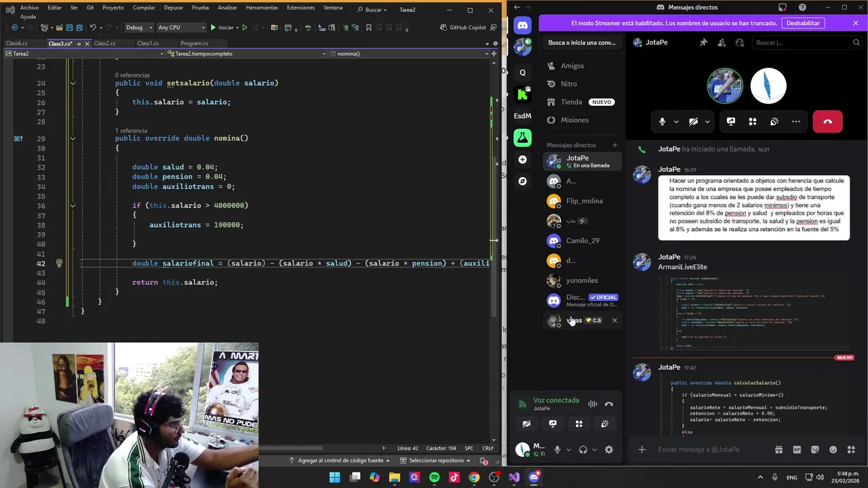This screenshot has width=868, height=488.
Task: Click the lightbulb quick actions on line 42
Action: [59, 263]
